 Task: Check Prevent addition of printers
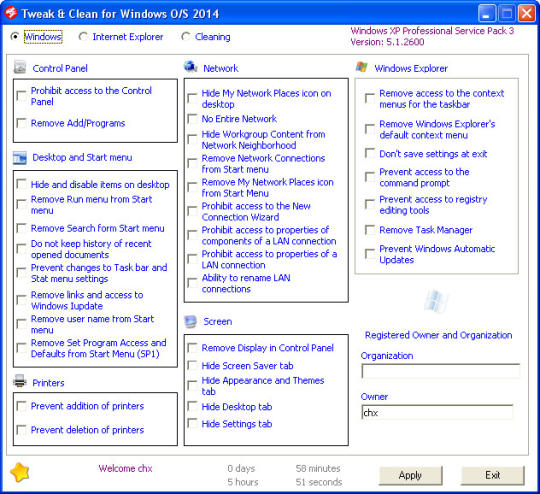pos(21,406)
